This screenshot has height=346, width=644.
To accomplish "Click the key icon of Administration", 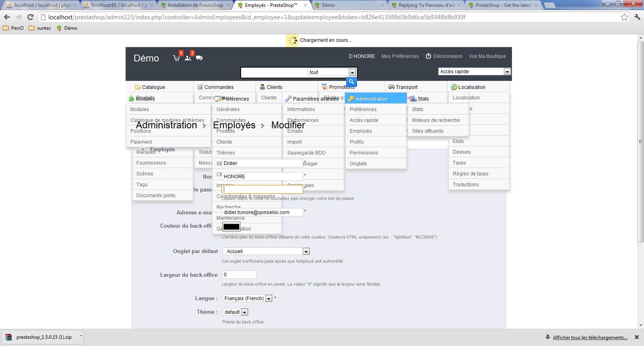I will click(x=351, y=99).
